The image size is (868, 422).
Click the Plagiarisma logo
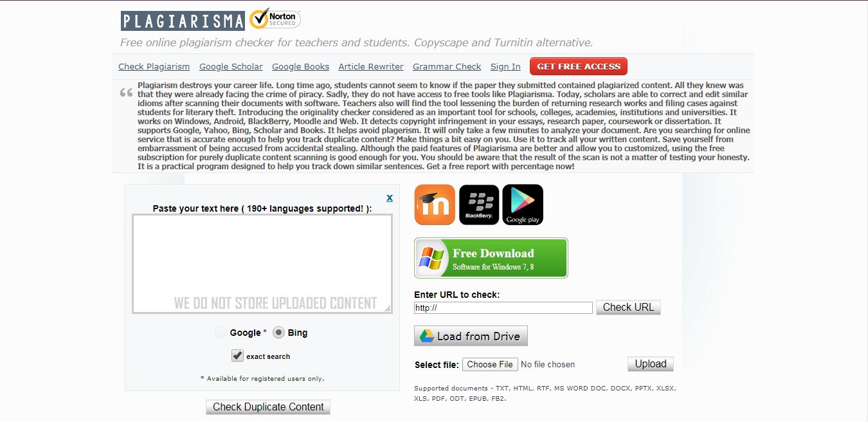point(183,21)
